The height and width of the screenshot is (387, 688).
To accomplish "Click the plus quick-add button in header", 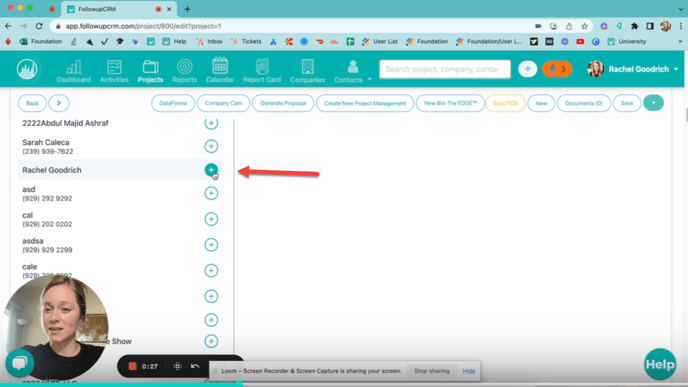I will coord(527,69).
